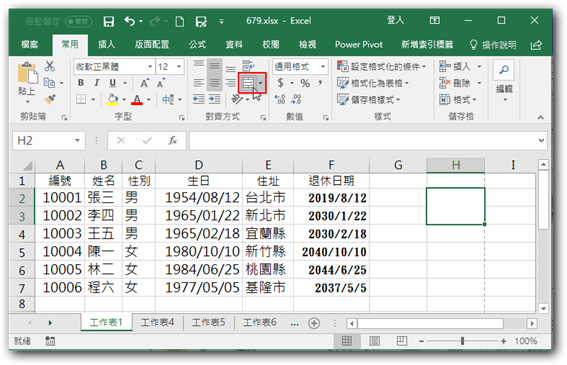
Task: Toggle middle align button
Action: tap(214, 66)
